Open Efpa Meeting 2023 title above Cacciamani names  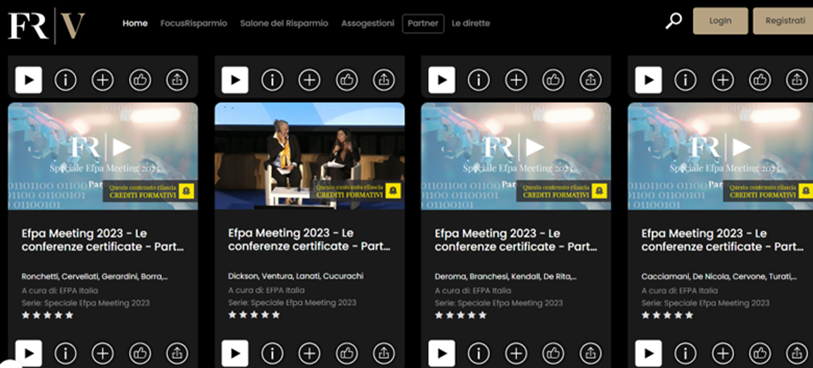tap(723, 240)
